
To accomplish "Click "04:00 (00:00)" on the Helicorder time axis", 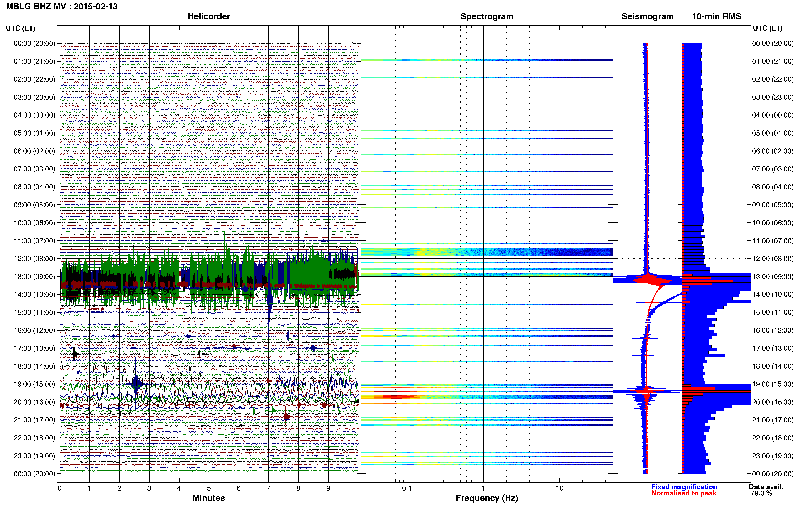I will pos(34,115).
